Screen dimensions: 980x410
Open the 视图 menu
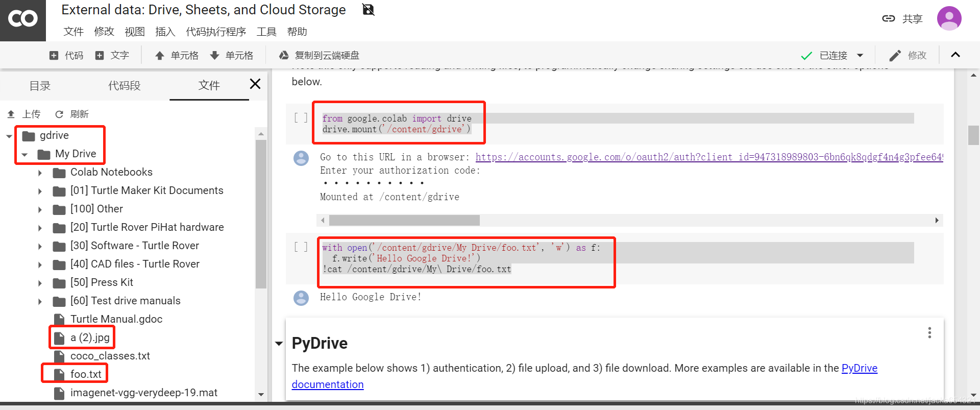click(135, 32)
